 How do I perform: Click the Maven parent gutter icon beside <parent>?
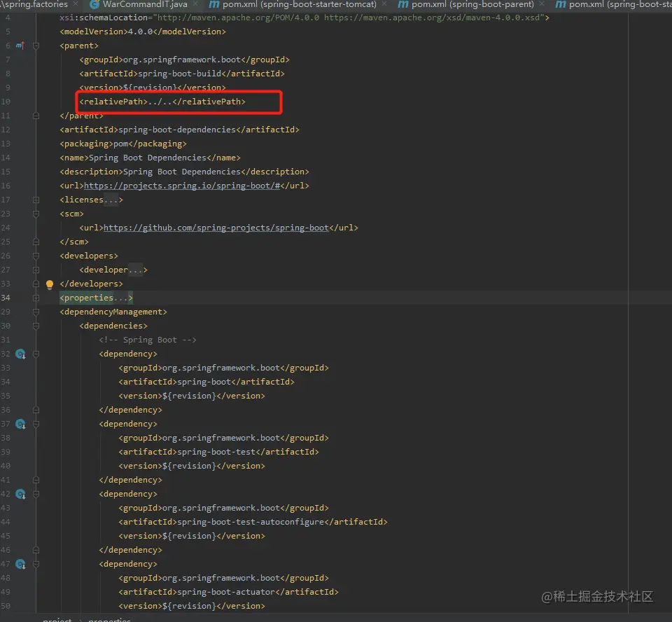click(20, 46)
